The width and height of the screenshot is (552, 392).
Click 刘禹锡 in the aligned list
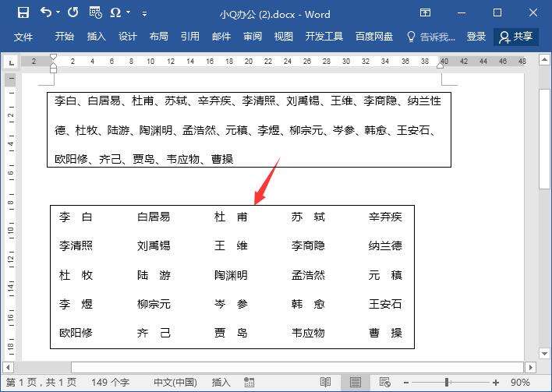(154, 245)
